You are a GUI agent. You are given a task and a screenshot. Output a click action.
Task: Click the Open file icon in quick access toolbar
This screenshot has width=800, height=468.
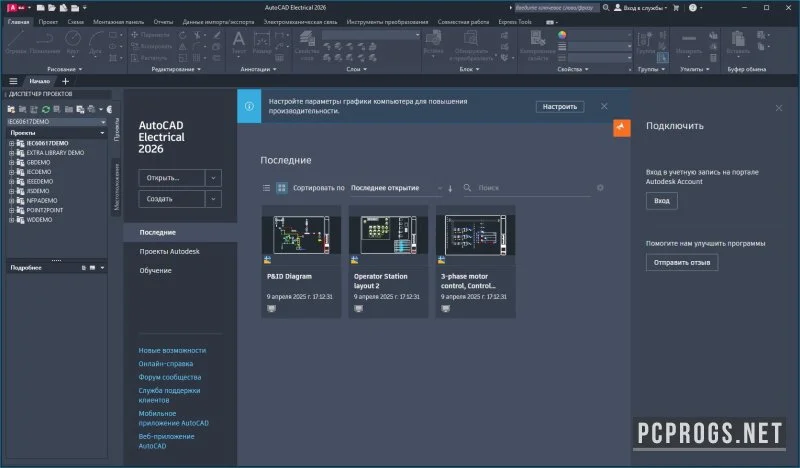pyautogui.click(x=52, y=8)
